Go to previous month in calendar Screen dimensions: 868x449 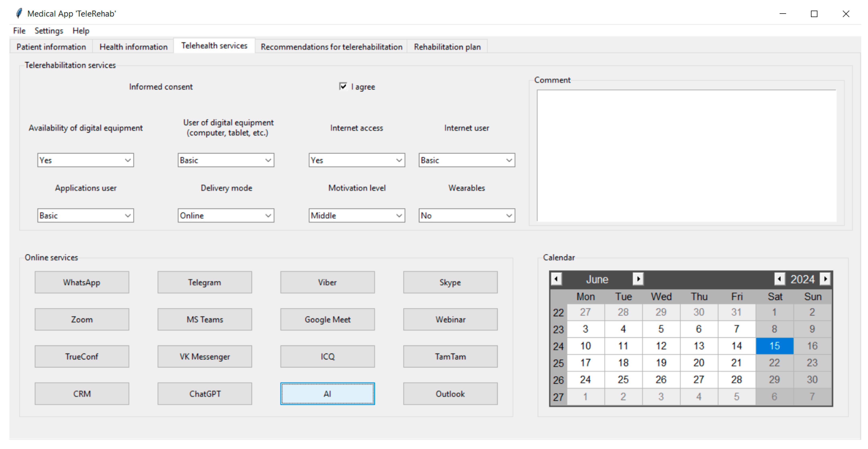(x=556, y=279)
